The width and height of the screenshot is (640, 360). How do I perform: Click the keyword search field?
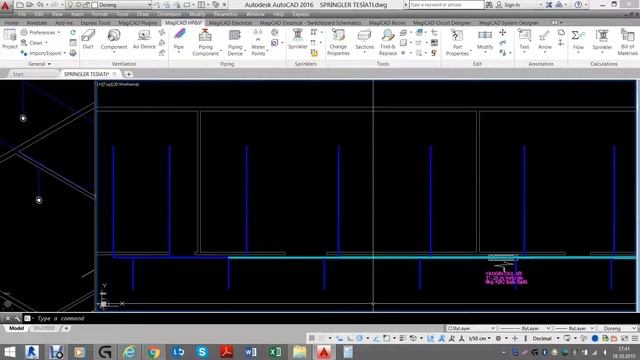click(447, 5)
